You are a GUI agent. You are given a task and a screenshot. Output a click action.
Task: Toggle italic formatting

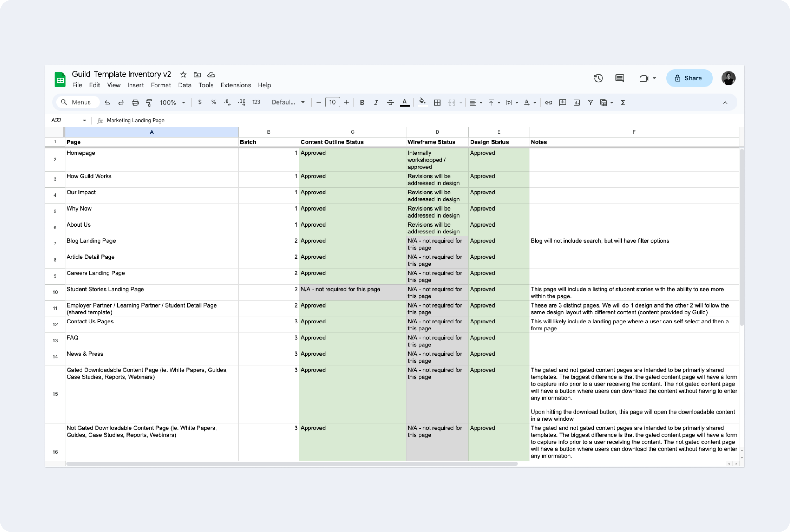pos(376,103)
